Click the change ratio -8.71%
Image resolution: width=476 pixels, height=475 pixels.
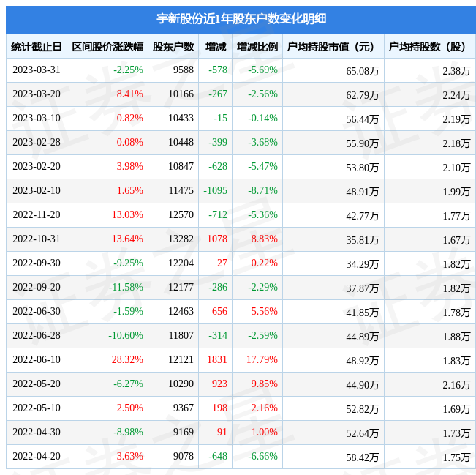[x=263, y=190]
